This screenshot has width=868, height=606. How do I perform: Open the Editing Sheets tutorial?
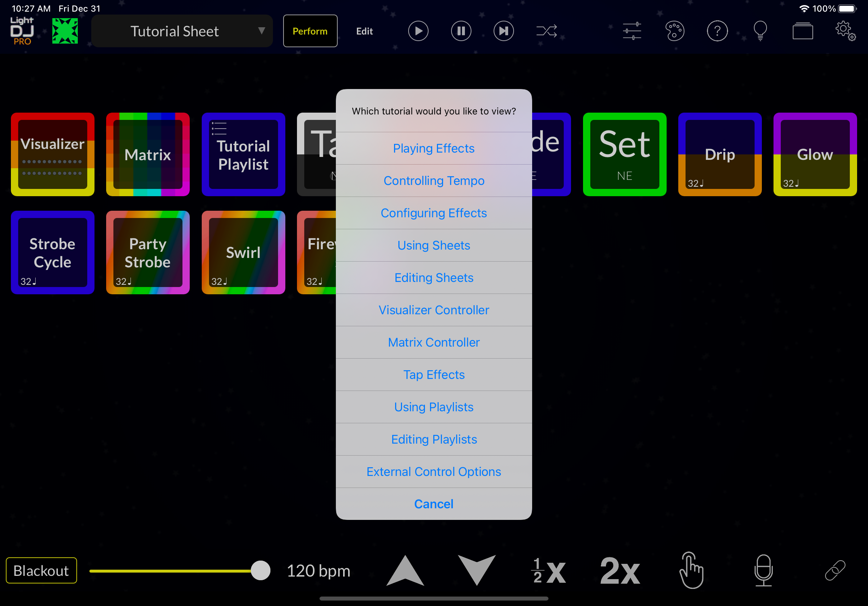(x=434, y=278)
